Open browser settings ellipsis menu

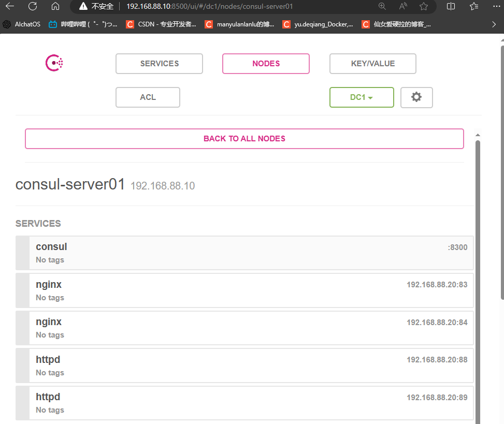[x=496, y=6]
